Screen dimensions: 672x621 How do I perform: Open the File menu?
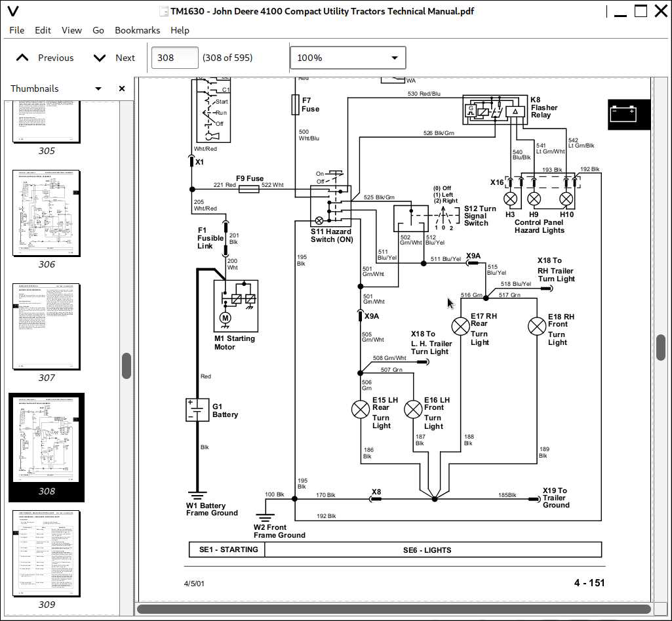point(16,30)
